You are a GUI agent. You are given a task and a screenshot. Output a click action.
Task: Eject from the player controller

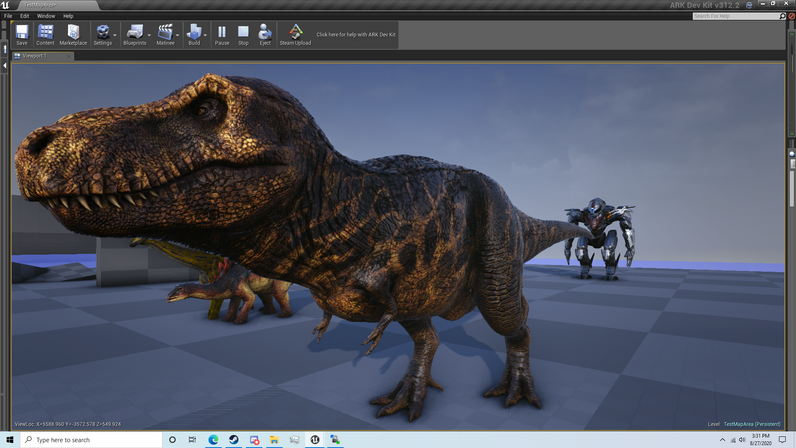point(265,35)
